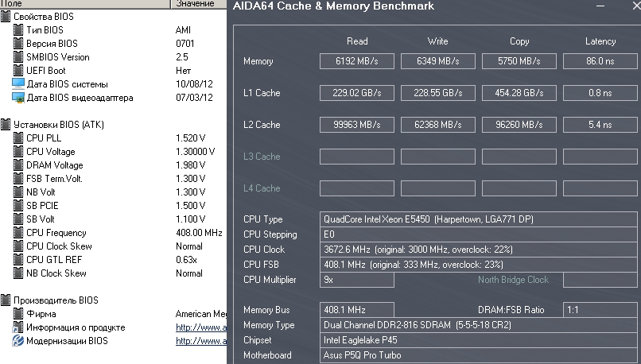The height and width of the screenshot is (364, 641).
Task: Click the Copy column label
Action: tap(519, 41)
